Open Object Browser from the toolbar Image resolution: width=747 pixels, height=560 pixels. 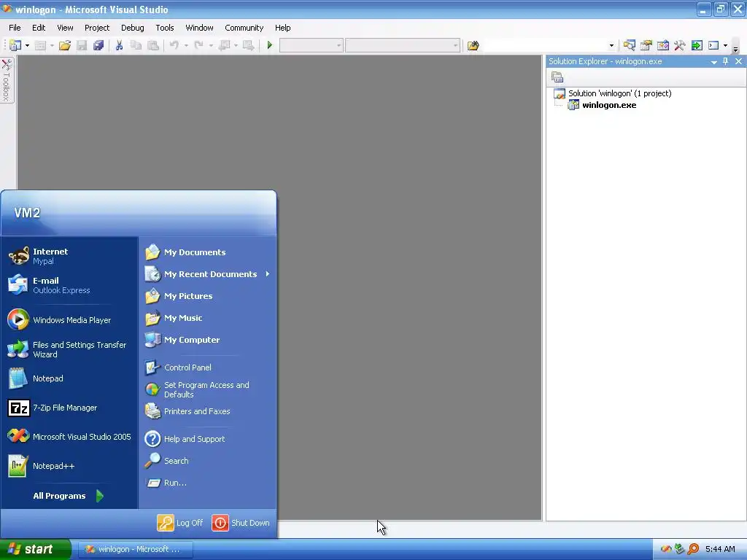[x=662, y=45]
